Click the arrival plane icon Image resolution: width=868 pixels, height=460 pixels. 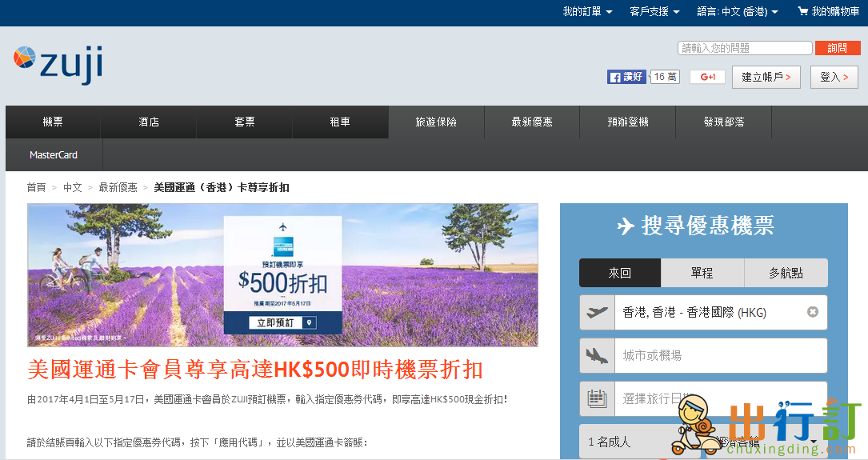point(598,355)
